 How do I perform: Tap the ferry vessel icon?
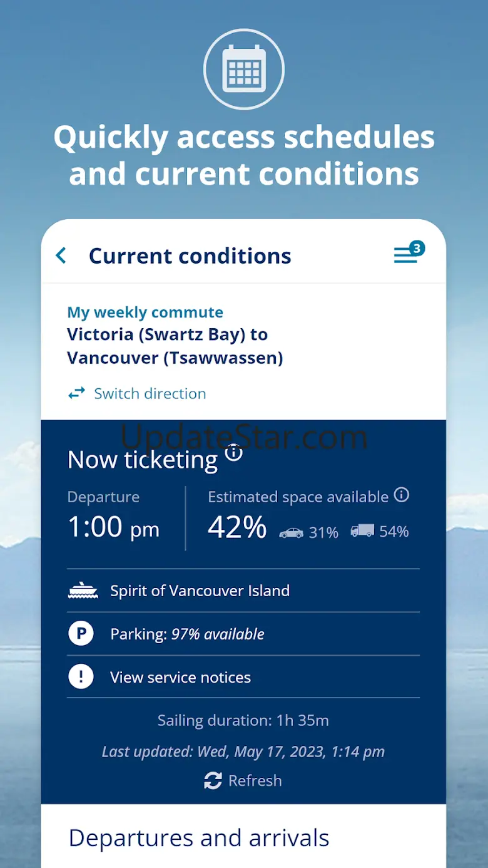(x=83, y=591)
